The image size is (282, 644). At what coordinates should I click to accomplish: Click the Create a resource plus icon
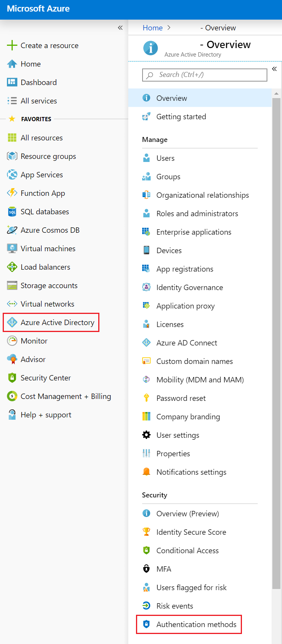(12, 45)
